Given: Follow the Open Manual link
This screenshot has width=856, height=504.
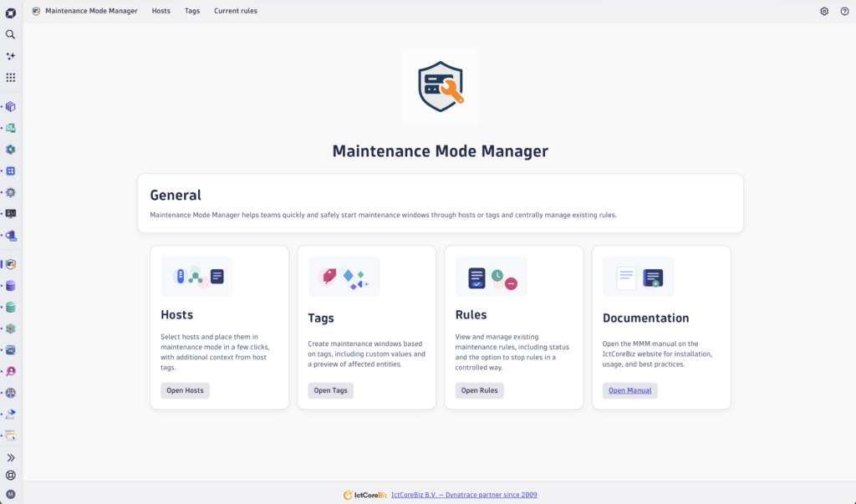Looking at the screenshot, I should [629, 390].
